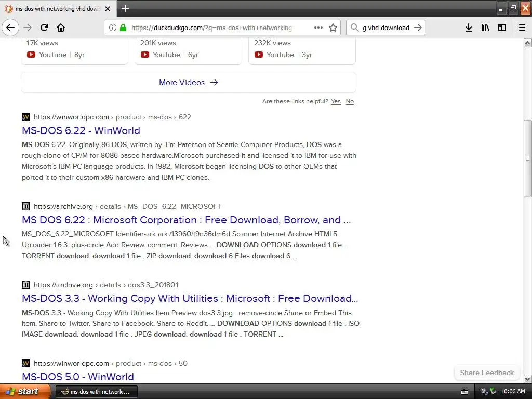Click the archive.org favicon for MS DOS 6.22
The height and width of the screenshot is (399, 532).
pyautogui.click(x=26, y=206)
